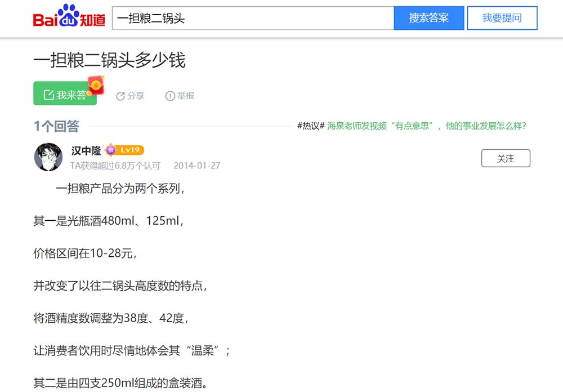Click the TA获得超过6.8万个认可 text

[115, 166]
